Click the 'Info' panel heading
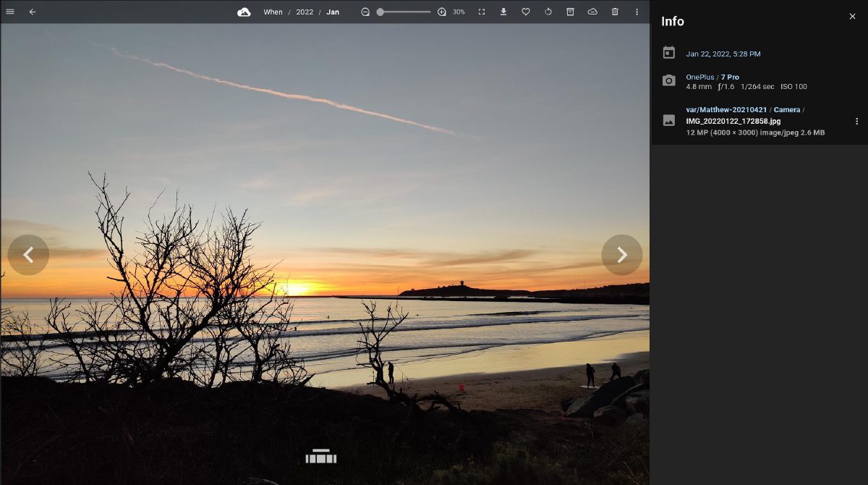This screenshot has height=485, width=868. click(x=673, y=22)
